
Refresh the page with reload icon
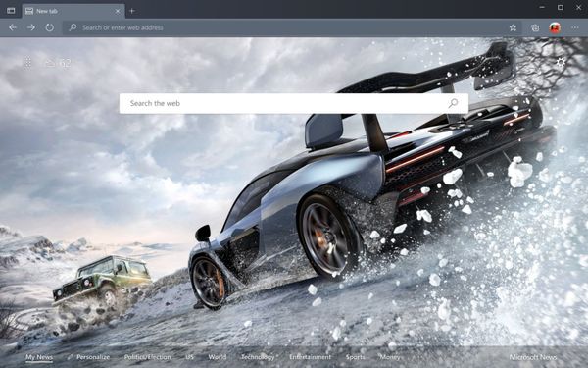click(x=50, y=27)
